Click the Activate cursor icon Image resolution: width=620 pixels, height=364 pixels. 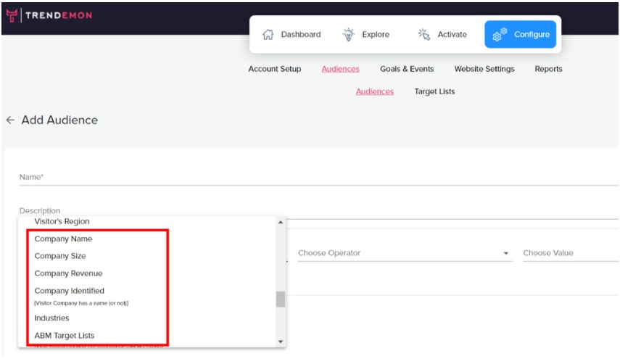tap(424, 34)
